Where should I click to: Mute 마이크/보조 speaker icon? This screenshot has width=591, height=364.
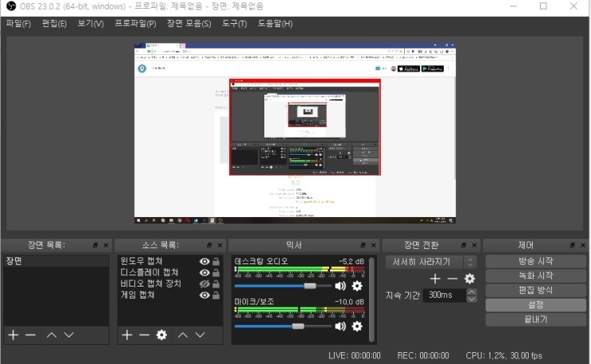tap(340, 326)
